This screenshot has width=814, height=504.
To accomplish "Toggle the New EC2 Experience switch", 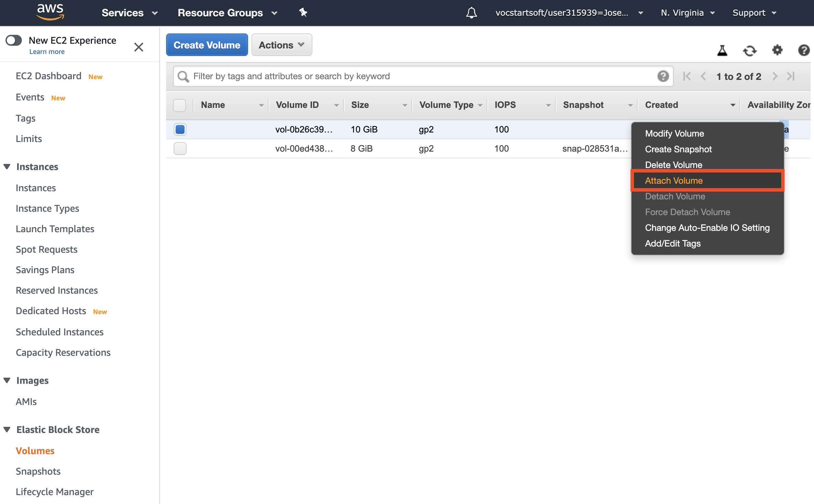I will pos(14,40).
